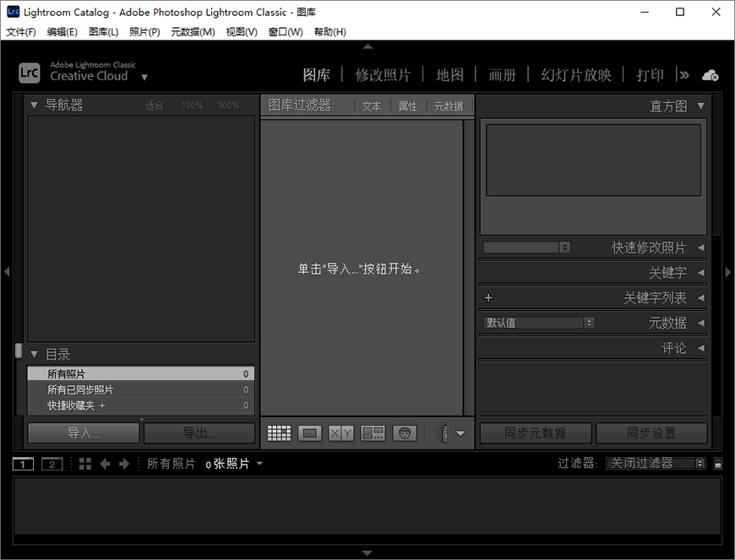The height and width of the screenshot is (560, 735).
Task: Hide top module picker panel arrow
Action: (368, 46)
